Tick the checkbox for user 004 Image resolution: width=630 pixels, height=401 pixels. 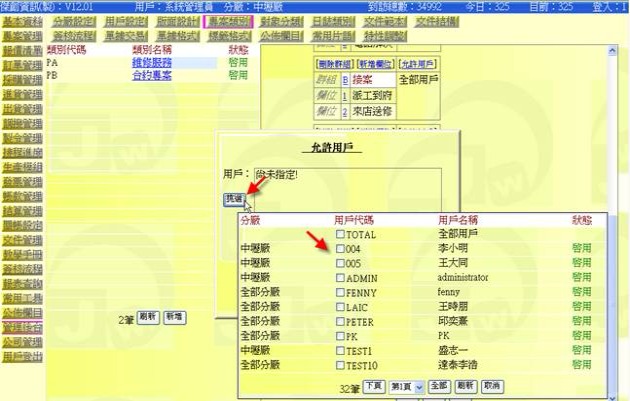tap(340, 248)
